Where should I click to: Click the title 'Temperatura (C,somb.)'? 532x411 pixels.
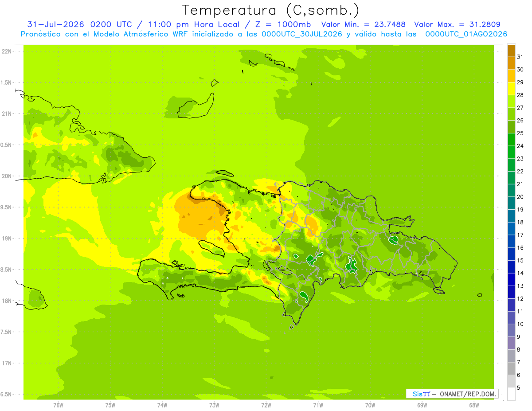(270, 11)
